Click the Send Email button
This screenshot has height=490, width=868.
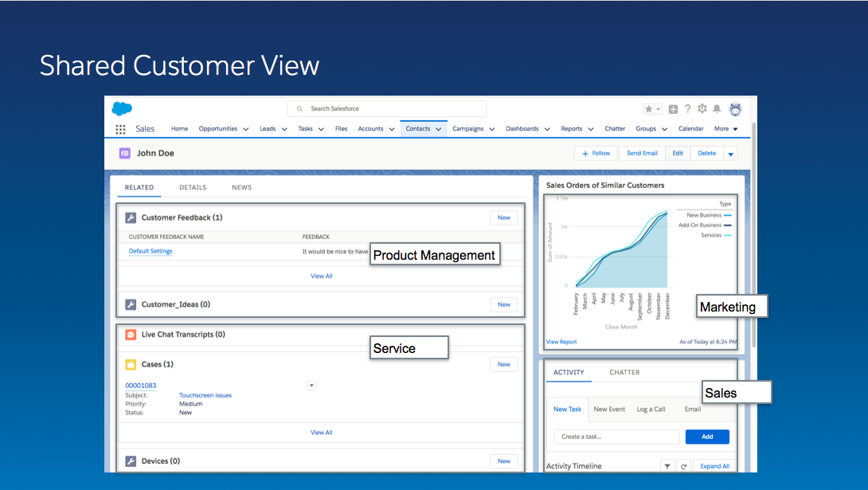click(642, 154)
